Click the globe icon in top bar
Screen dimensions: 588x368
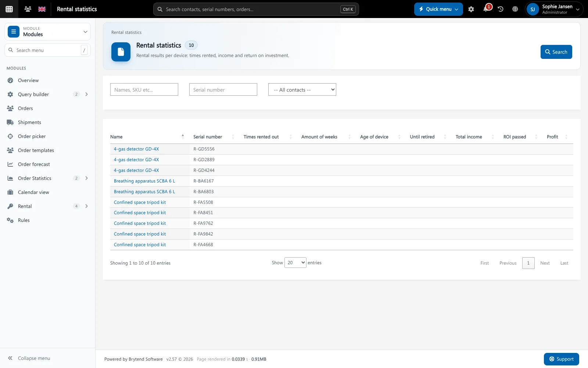(515, 9)
